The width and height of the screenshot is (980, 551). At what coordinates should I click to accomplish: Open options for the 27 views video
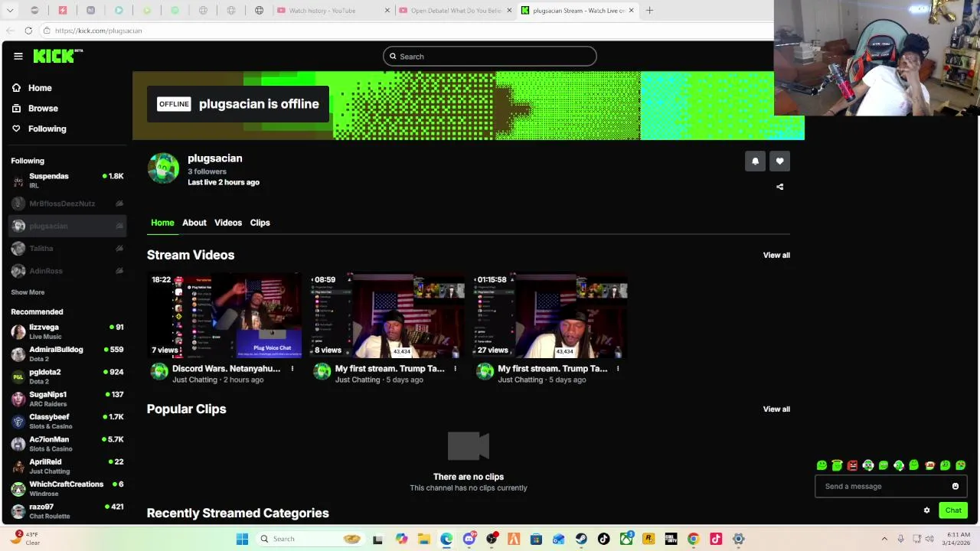coord(618,369)
